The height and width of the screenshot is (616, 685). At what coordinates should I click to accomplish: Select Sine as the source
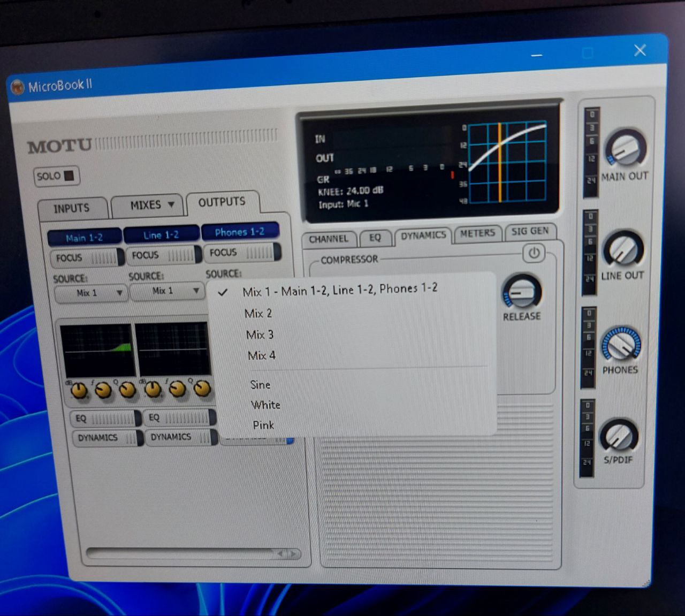tap(260, 385)
